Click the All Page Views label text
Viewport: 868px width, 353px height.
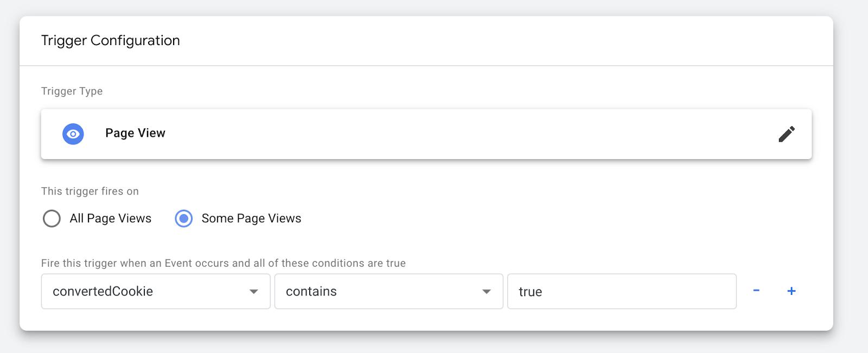tap(111, 218)
